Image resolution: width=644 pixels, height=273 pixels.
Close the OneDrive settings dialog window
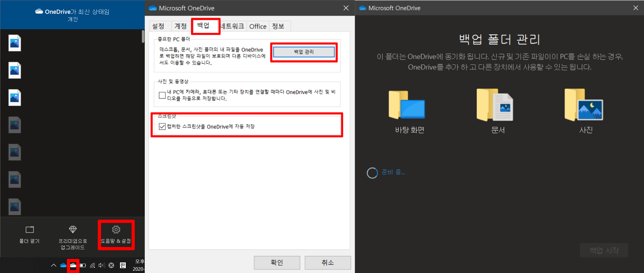[x=346, y=8]
